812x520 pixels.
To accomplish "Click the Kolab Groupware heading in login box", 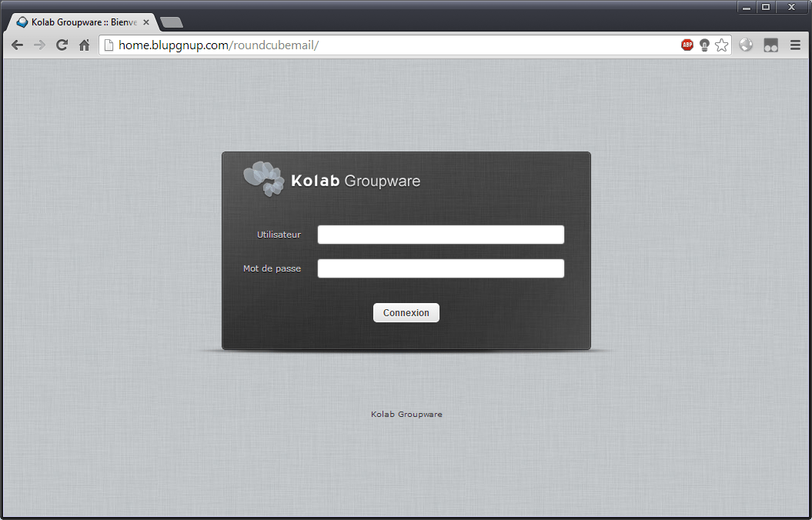I will tap(356, 181).
